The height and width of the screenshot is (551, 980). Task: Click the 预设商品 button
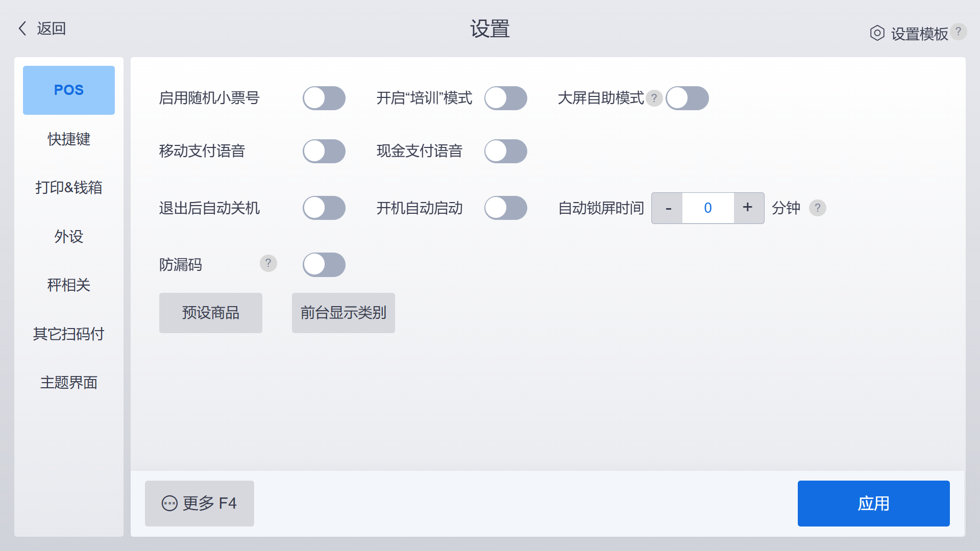211,313
